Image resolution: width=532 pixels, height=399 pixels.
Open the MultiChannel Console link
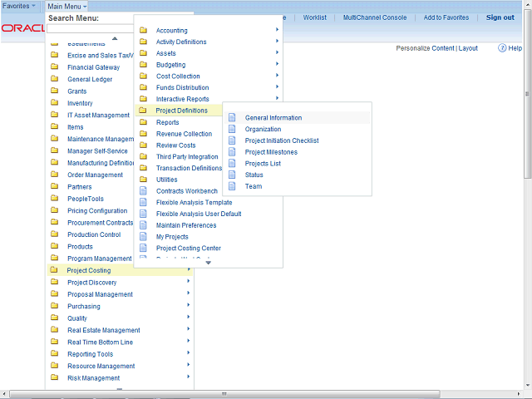pos(375,17)
